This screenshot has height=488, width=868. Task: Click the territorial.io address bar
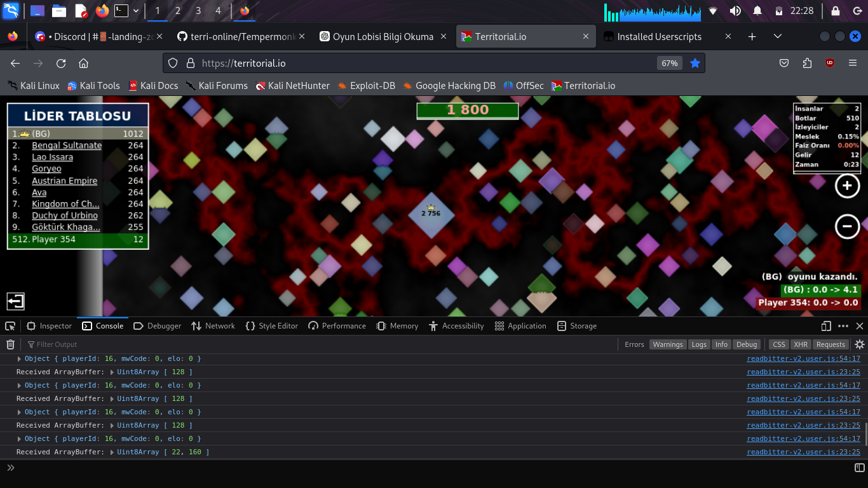pos(434,63)
